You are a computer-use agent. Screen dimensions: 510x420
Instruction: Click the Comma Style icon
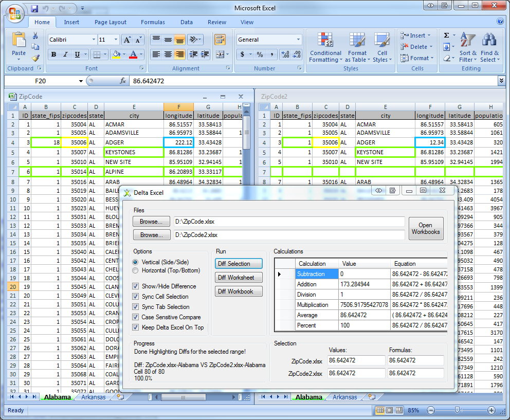pos(271,54)
